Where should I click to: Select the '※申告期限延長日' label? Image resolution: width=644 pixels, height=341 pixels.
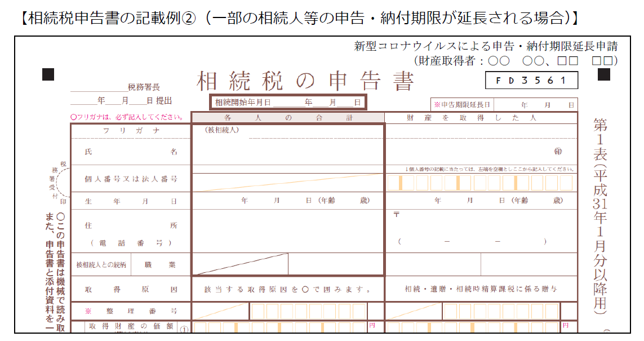[462, 105]
